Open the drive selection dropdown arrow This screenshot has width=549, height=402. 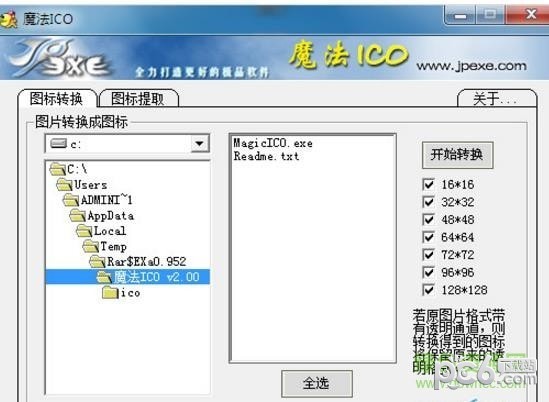pyautogui.click(x=200, y=144)
